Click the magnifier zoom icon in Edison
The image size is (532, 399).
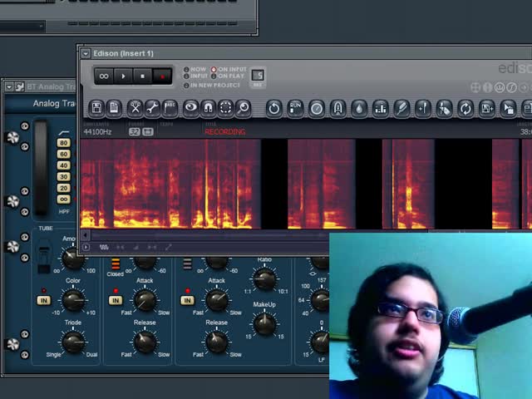(243, 108)
